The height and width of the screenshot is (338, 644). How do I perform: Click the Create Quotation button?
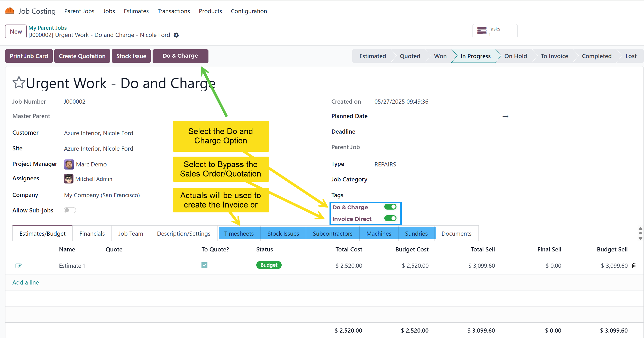pos(82,56)
